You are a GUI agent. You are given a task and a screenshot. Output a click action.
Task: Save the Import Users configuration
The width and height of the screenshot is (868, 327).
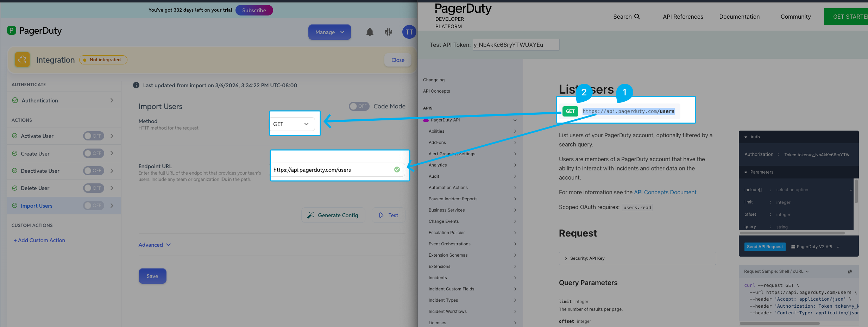(152, 276)
